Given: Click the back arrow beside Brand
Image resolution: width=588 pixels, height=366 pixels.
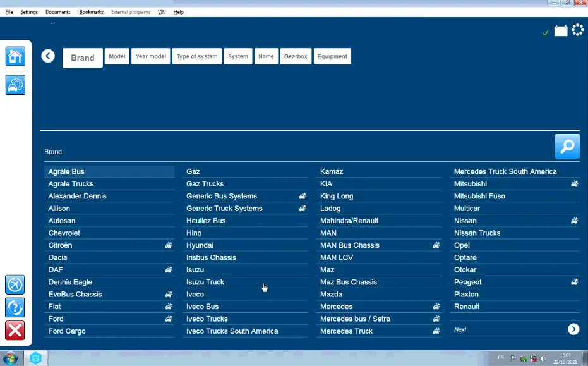Looking at the screenshot, I should click(x=48, y=56).
